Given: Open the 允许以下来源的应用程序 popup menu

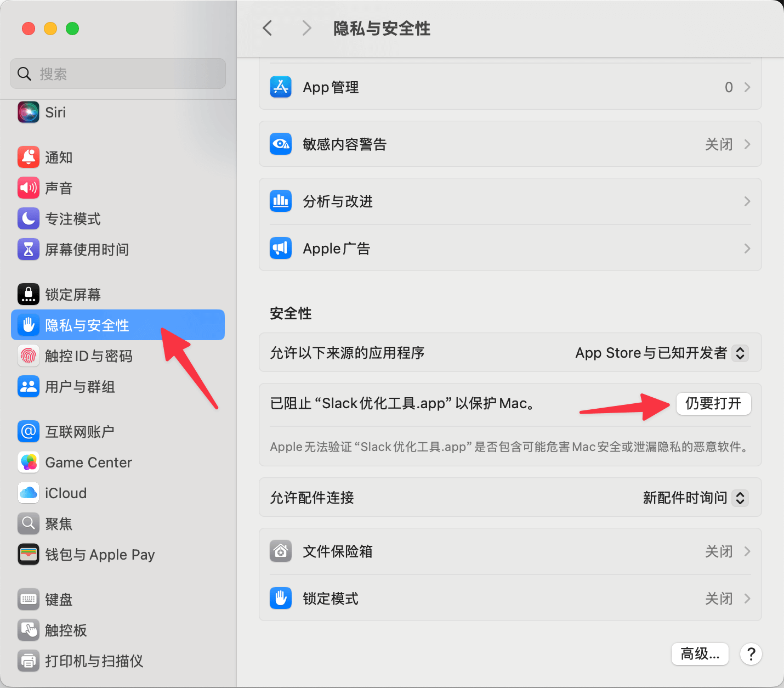Looking at the screenshot, I should (x=740, y=353).
